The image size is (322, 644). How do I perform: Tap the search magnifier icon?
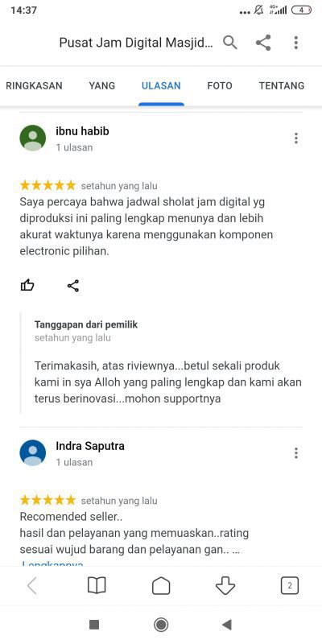[230, 43]
